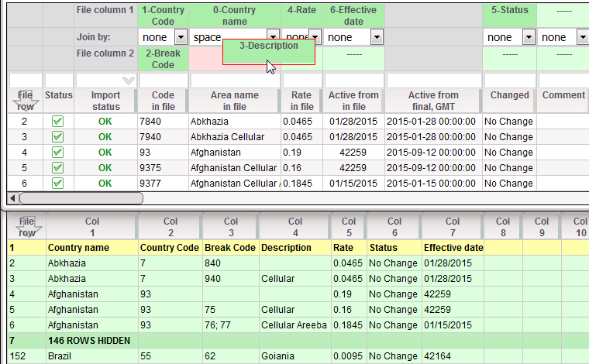
Task: Select the 0-Country name column tag
Action: pyautogui.click(x=234, y=15)
